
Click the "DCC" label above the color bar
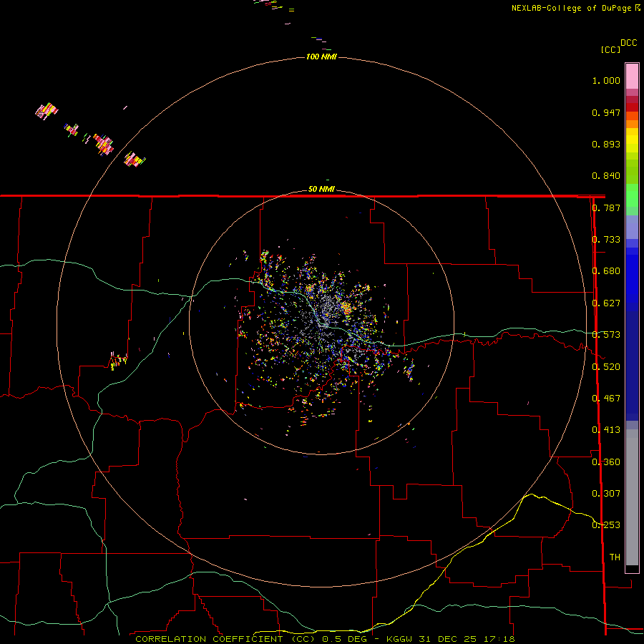pos(628,43)
